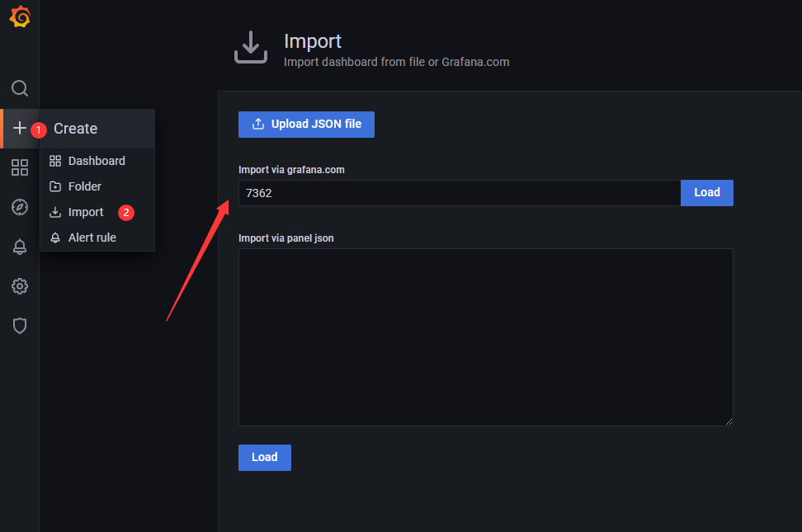Choose Alert rule from the Create menu

click(92, 238)
